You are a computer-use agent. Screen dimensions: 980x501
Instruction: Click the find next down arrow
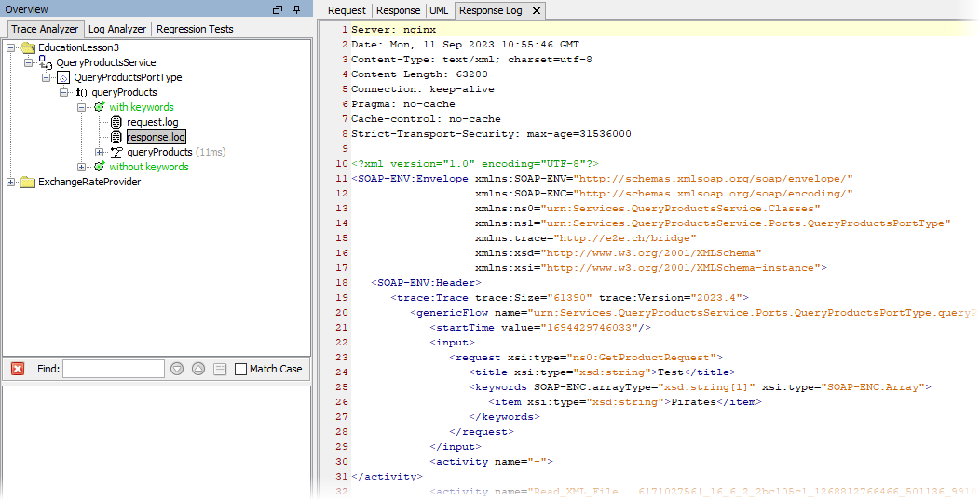click(x=177, y=369)
